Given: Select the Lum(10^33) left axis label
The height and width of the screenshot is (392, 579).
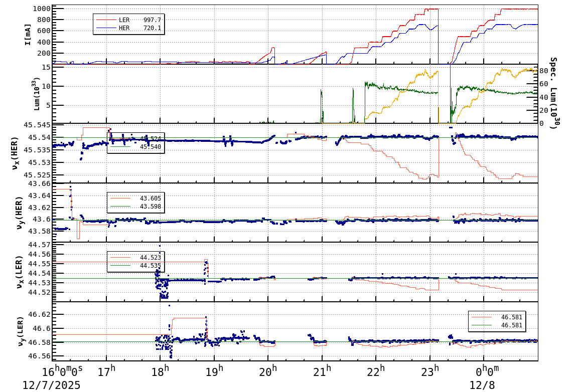Looking at the screenshot, I should click(35, 94).
